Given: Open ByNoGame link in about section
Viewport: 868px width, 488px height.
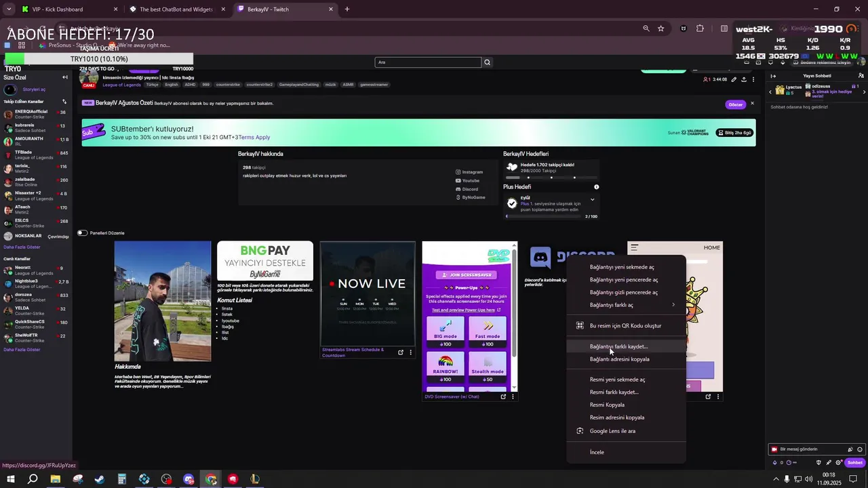Looking at the screenshot, I should point(471,197).
